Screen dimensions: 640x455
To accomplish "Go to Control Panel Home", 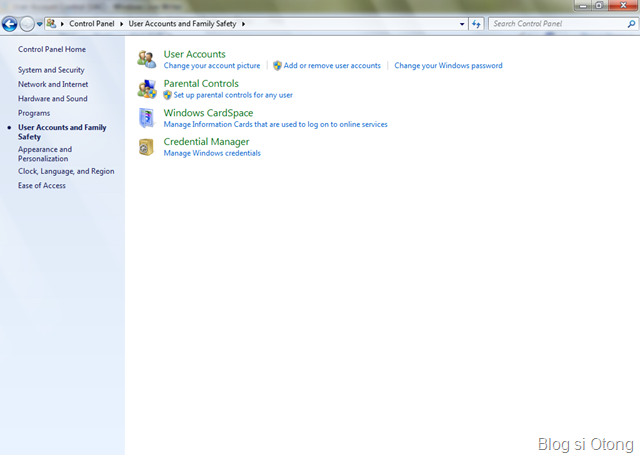I will click(52, 49).
